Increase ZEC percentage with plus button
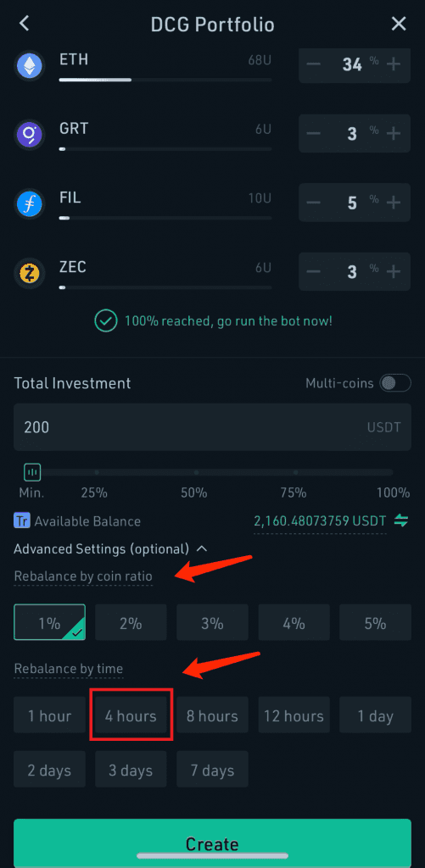Image resolution: width=425 pixels, height=868 pixels. (394, 271)
